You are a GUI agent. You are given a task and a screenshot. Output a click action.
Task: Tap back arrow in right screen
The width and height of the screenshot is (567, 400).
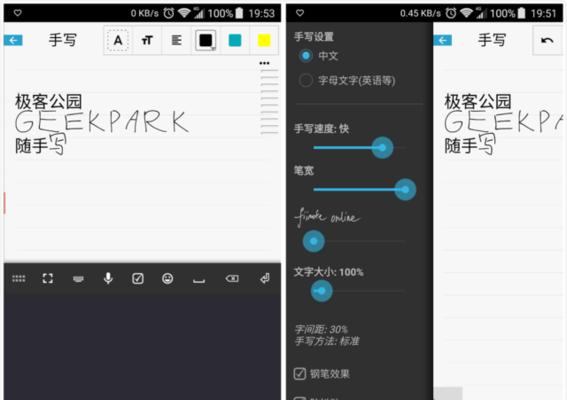(x=442, y=40)
